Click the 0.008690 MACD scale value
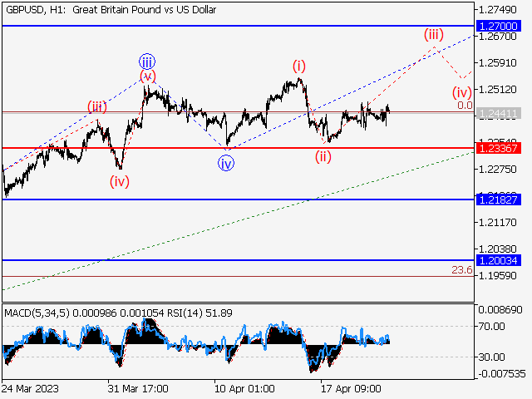 coord(500,310)
